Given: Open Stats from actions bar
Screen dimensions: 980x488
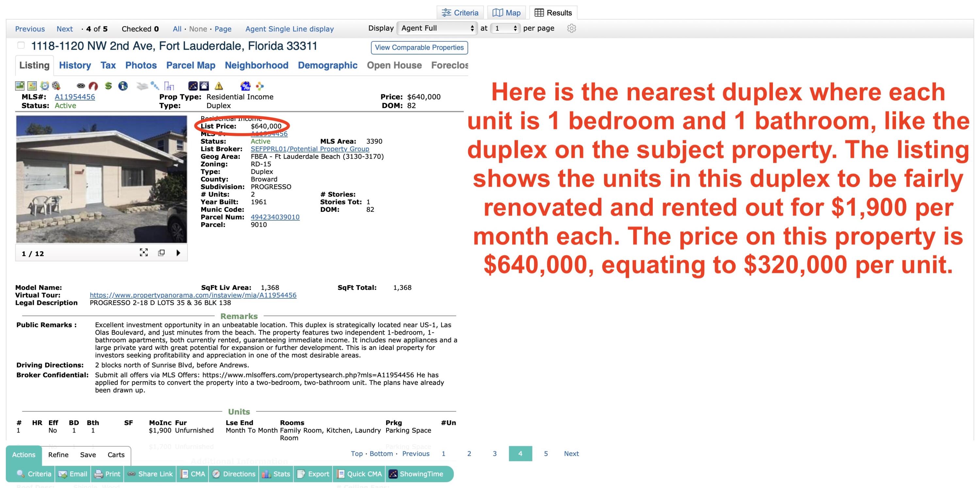Looking at the screenshot, I should click(276, 474).
